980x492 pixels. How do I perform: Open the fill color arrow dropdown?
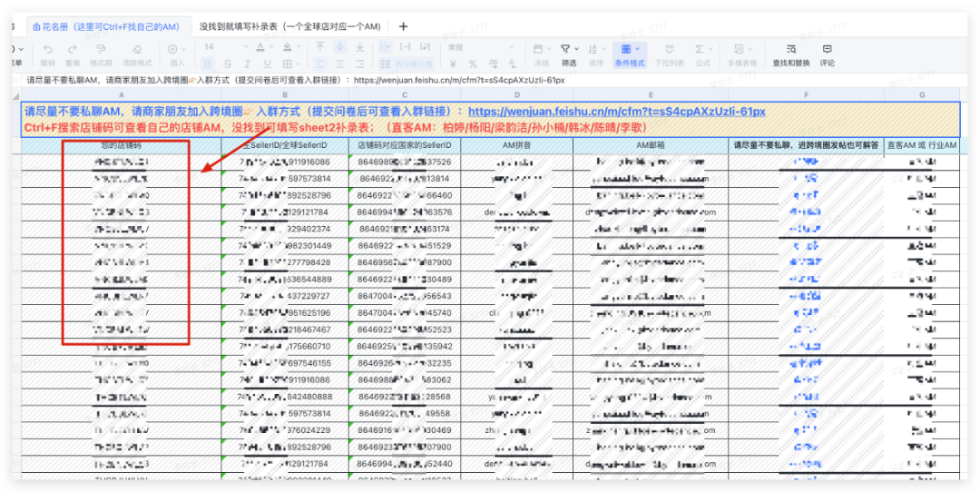(x=298, y=47)
